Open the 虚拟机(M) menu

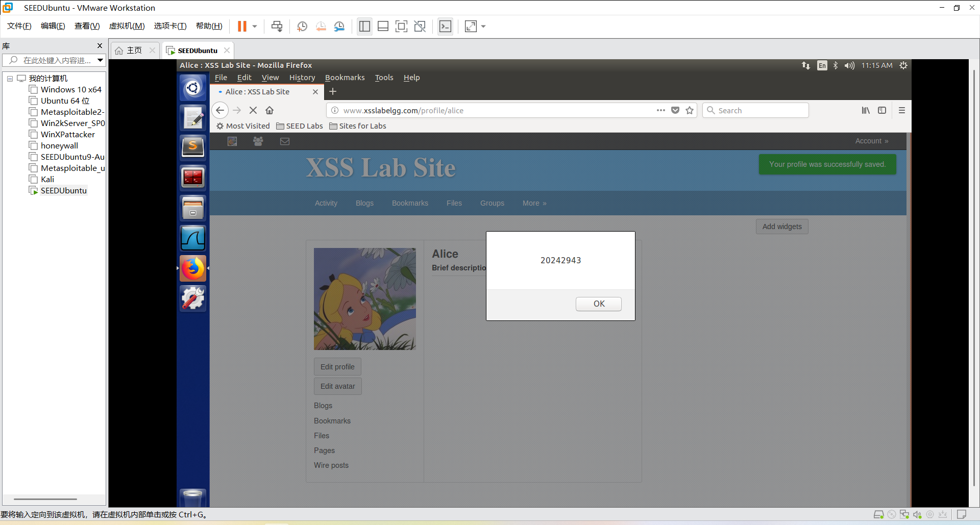coord(127,26)
